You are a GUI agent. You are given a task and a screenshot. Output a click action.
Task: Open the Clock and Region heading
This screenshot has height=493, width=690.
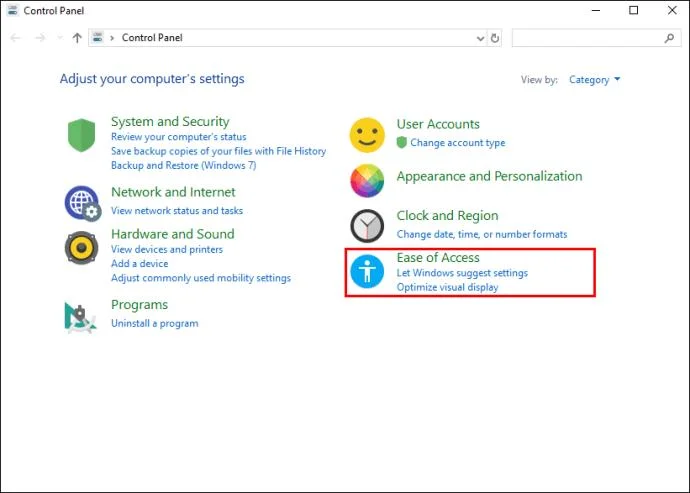448,216
